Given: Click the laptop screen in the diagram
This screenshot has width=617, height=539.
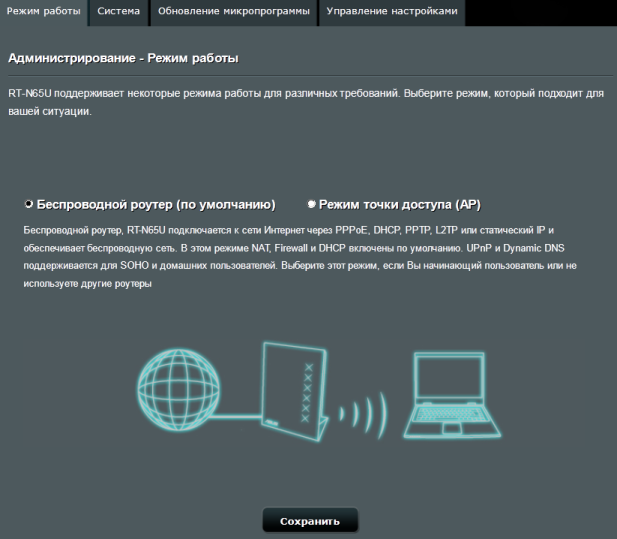Looking at the screenshot, I should click(449, 377).
